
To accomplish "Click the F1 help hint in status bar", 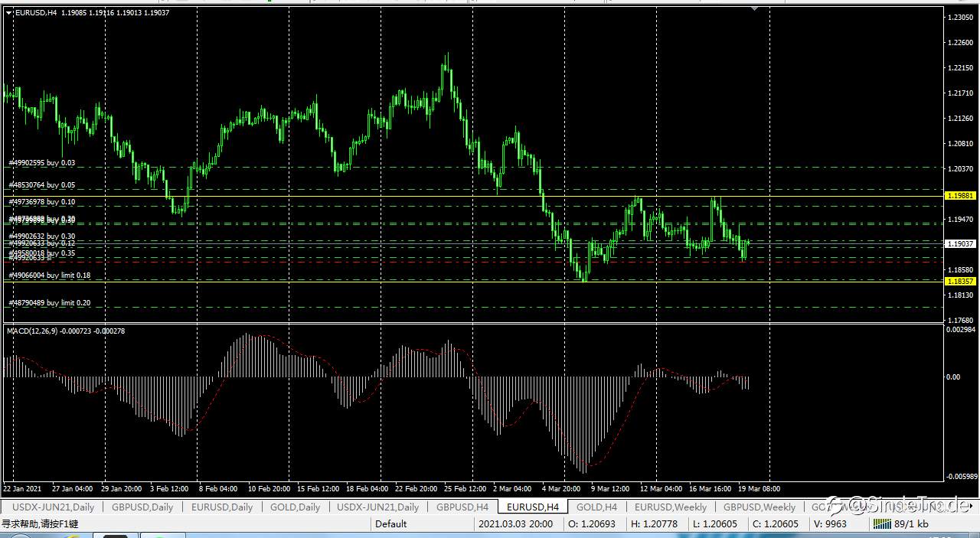I will (40, 524).
